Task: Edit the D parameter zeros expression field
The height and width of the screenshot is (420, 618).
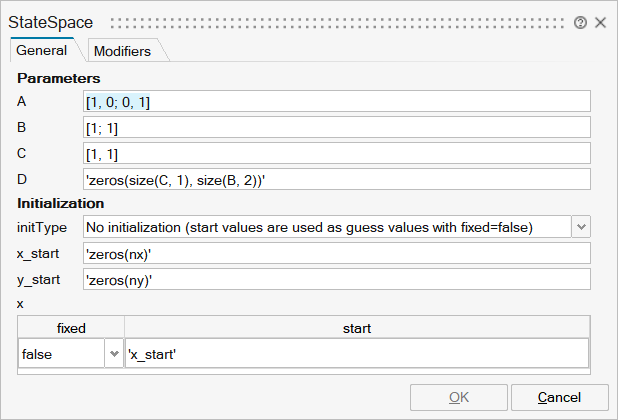Action: click(x=337, y=179)
